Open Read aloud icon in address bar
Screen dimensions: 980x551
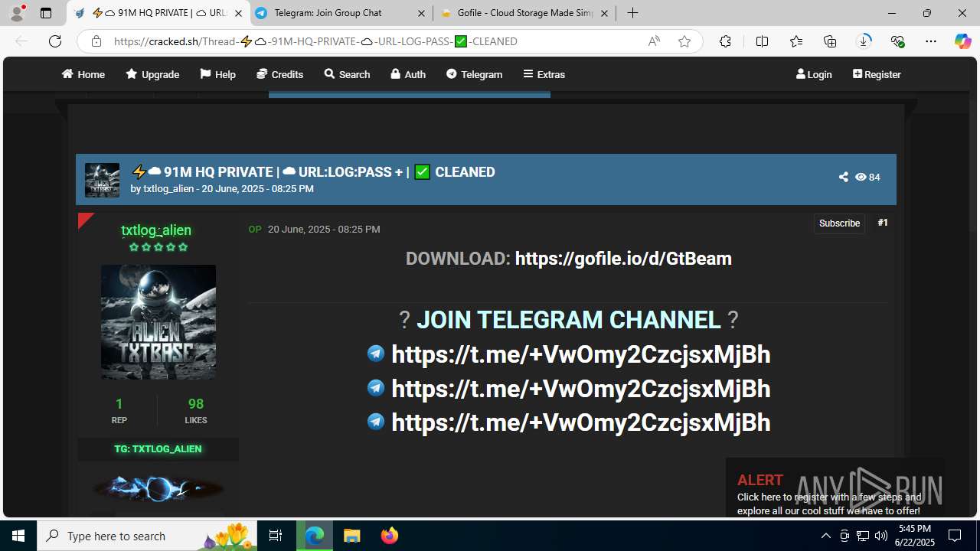pyautogui.click(x=654, y=41)
